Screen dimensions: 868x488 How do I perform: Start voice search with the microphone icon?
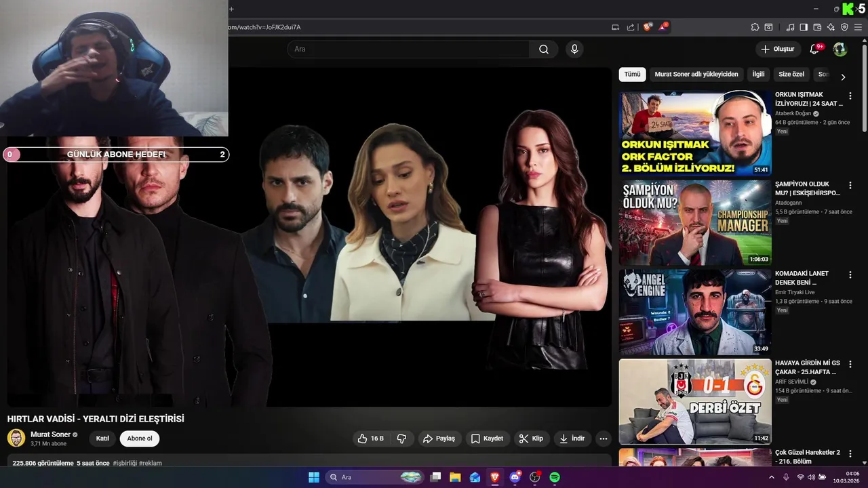click(x=574, y=49)
